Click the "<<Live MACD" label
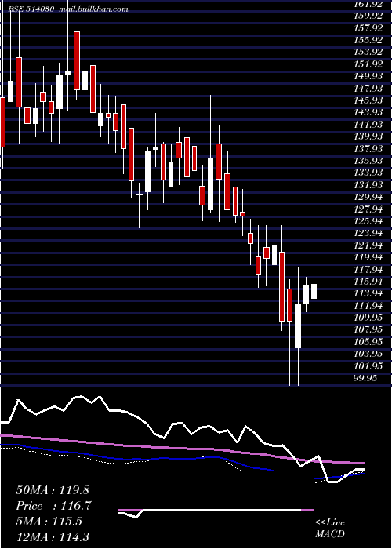Viewport: 392px width, 549px height. click(x=330, y=528)
